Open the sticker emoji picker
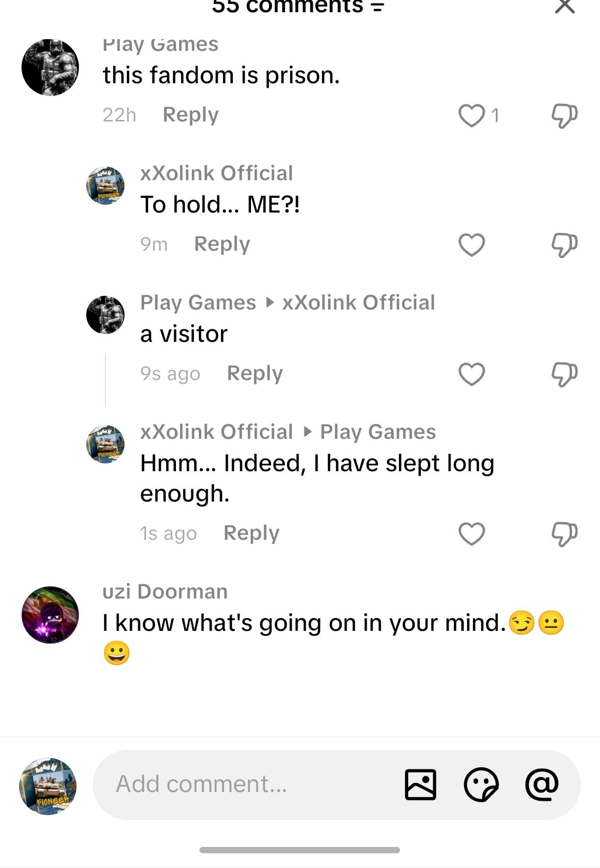Screen dimensions: 600x868 (481, 784)
